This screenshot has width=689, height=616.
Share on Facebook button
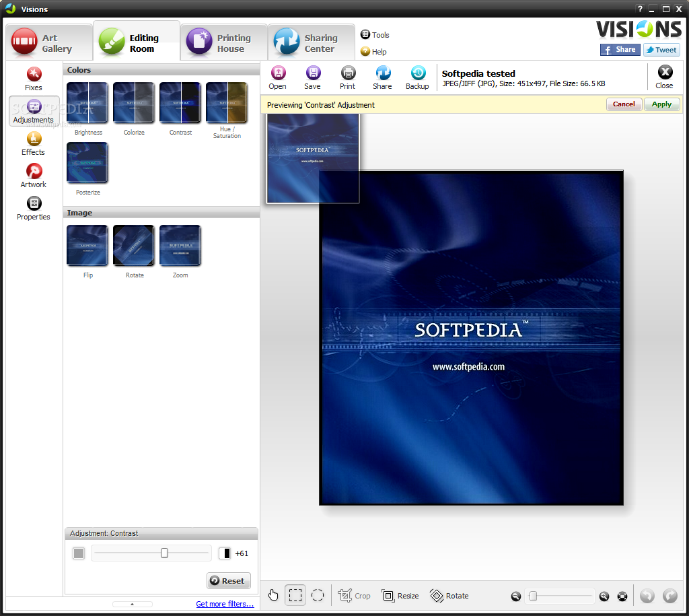coord(620,50)
